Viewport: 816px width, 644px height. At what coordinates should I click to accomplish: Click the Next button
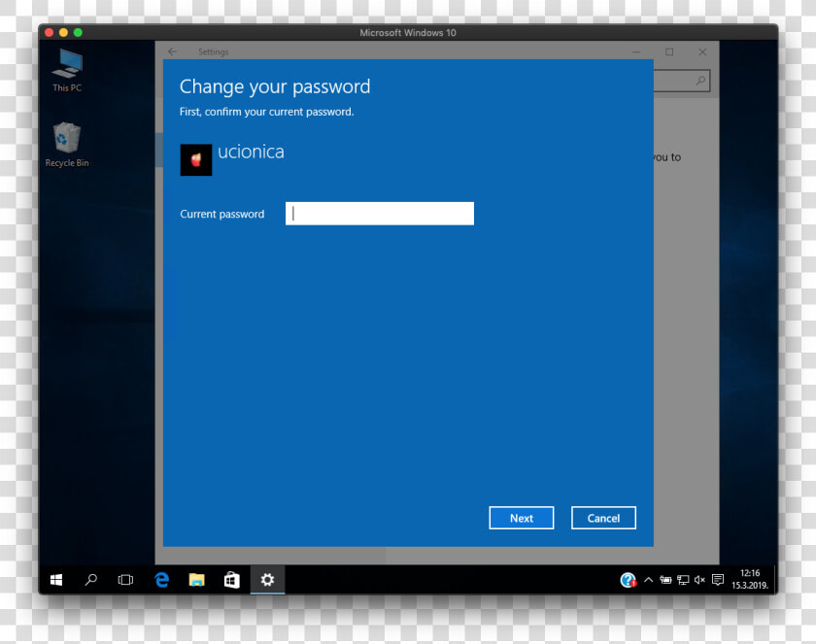521,518
